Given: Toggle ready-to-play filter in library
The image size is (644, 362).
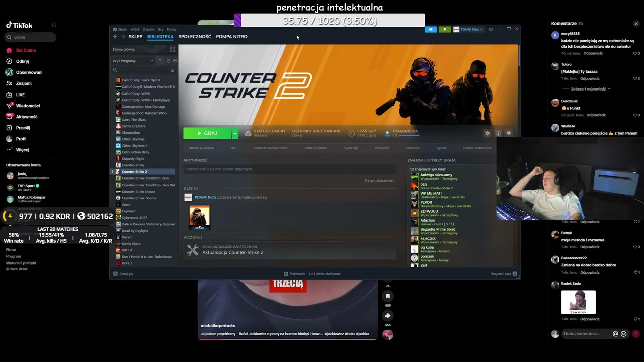Looking at the screenshot, I should pos(175,61).
